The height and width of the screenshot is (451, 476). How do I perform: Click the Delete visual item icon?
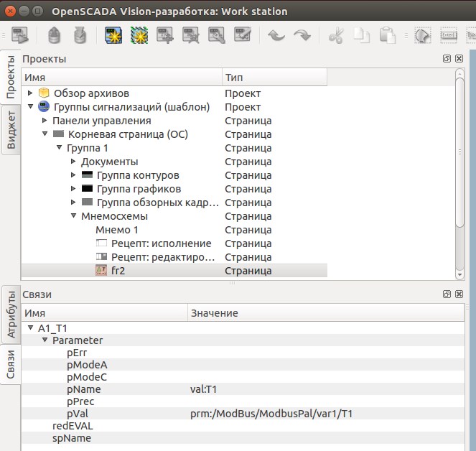(x=191, y=35)
